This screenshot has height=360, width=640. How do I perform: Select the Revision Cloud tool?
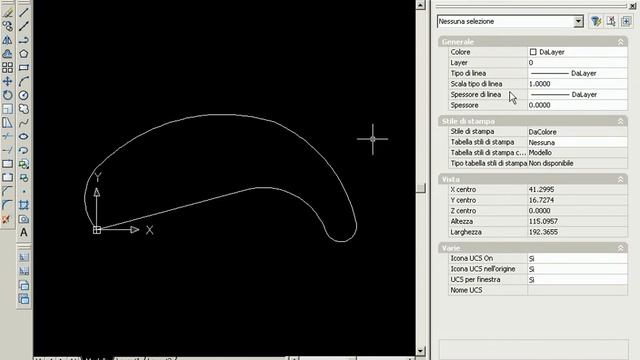click(x=24, y=109)
